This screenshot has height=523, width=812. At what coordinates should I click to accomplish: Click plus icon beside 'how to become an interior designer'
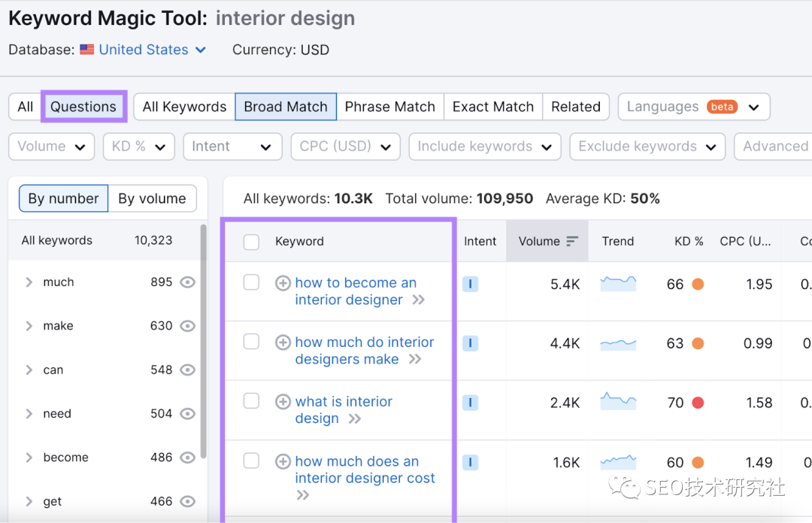coord(283,283)
